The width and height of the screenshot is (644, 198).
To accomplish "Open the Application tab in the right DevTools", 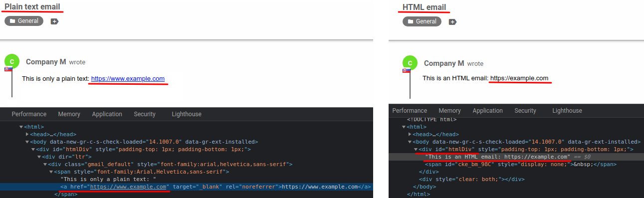I will pos(487,111).
